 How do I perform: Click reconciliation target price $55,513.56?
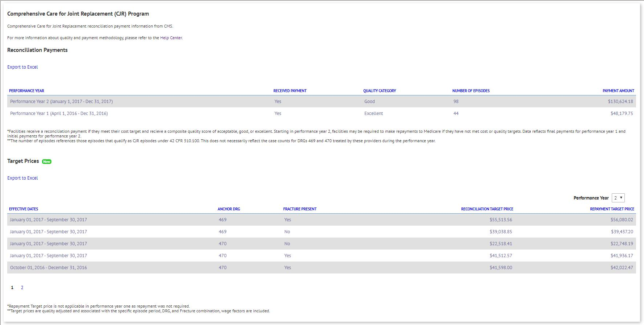point(501,220)
